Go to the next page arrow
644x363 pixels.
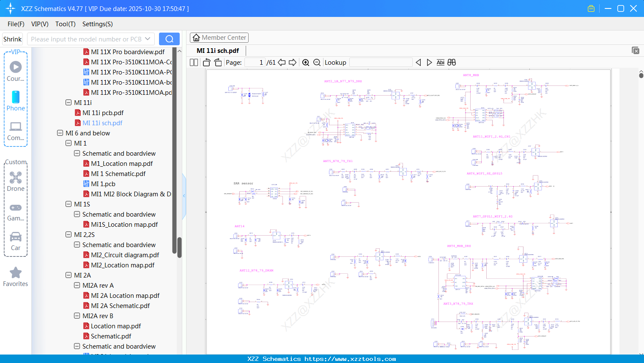click(x=292, y=63)
